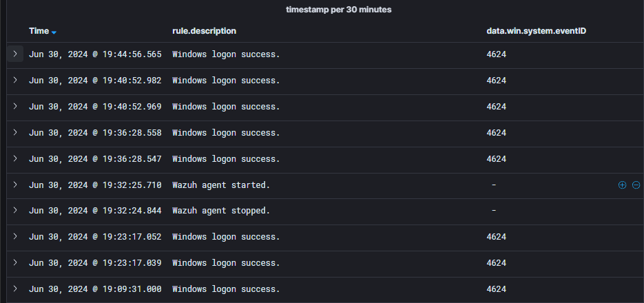
Task: Expand the 19:09:31.000 event row
Action: (x=15, y=289)
